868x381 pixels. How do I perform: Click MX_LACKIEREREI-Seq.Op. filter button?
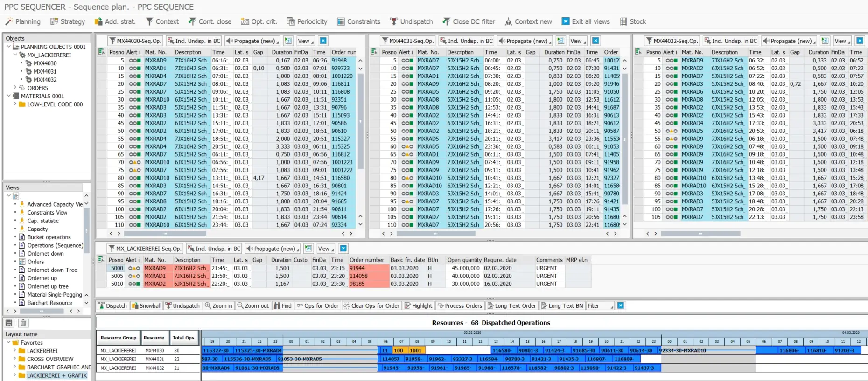(145, 249)
